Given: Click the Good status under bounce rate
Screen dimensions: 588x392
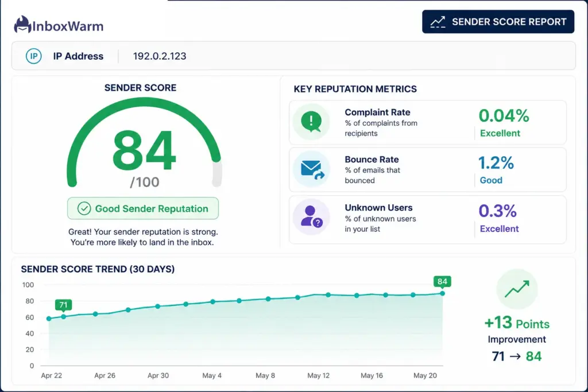Looking at the screenshot, I should (491, 180).
